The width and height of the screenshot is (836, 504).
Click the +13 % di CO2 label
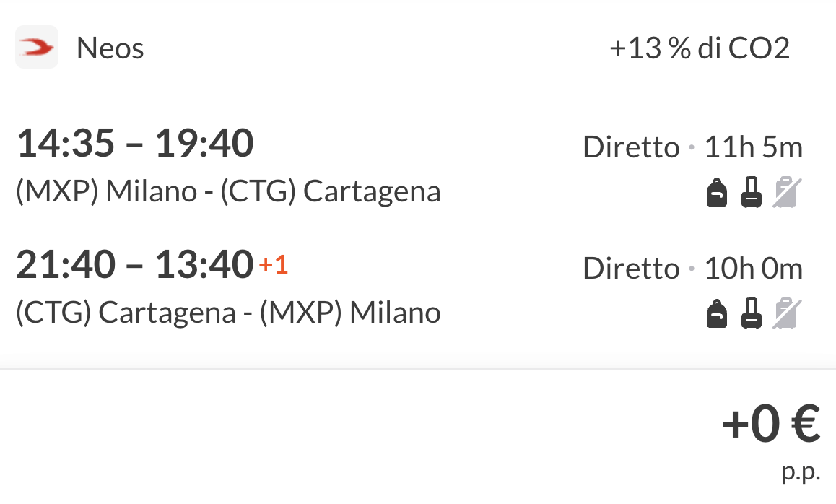[700, 48]
